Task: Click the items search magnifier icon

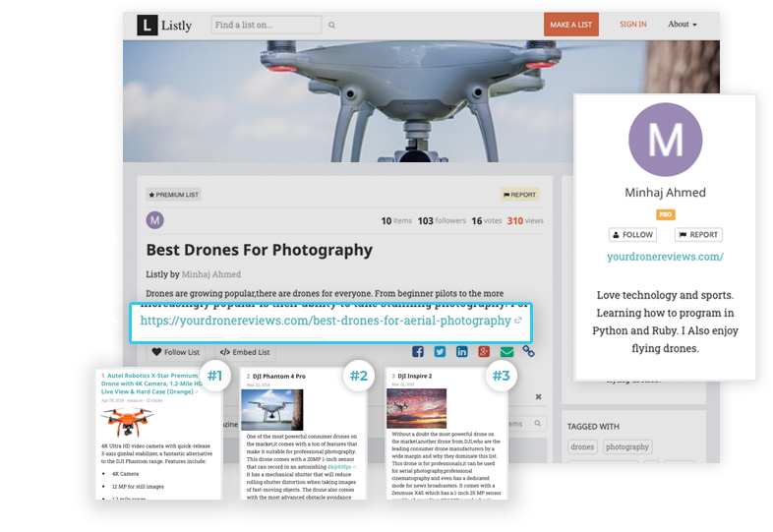Action: (x=538, y=423)
